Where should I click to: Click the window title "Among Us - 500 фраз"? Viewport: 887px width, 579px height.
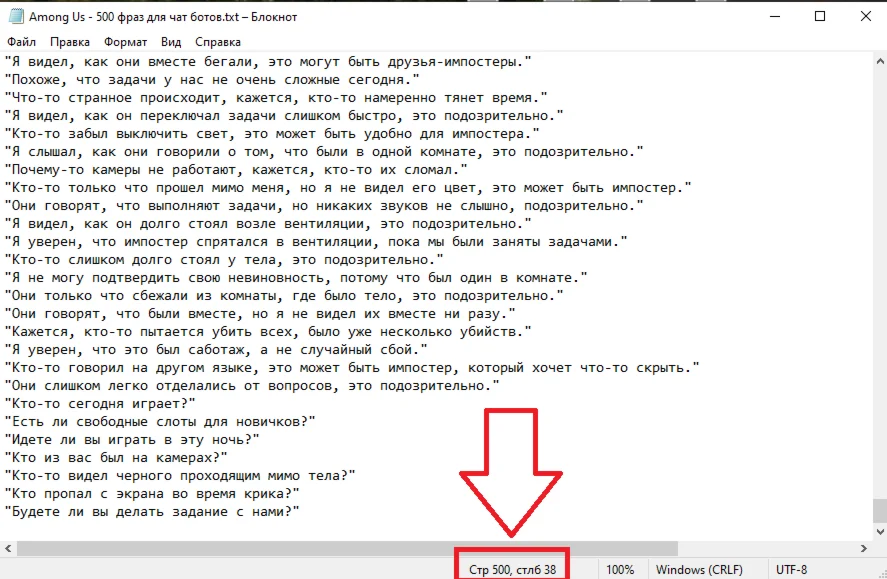[x=163, y=17]
